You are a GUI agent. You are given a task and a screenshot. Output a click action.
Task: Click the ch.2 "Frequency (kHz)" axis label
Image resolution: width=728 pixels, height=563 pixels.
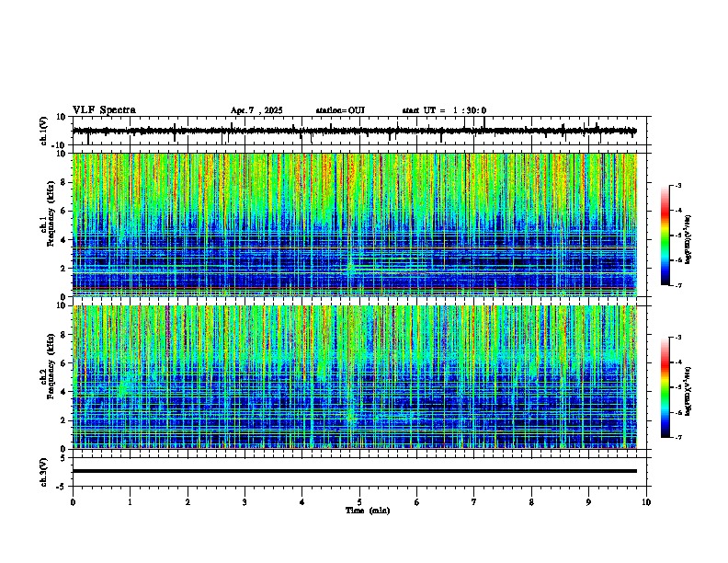click(x=51, y=366)
